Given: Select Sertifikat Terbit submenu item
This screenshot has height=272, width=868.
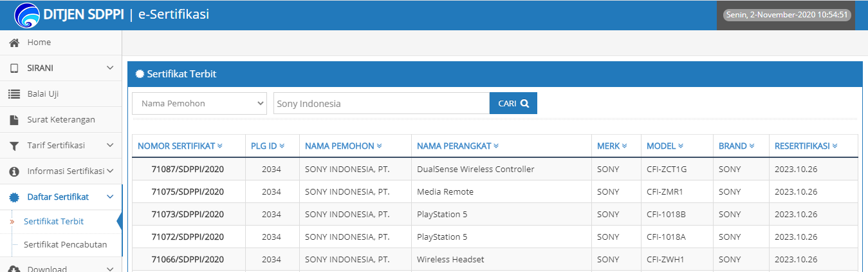Looking at the screenshot, I should tap(53, 222).
